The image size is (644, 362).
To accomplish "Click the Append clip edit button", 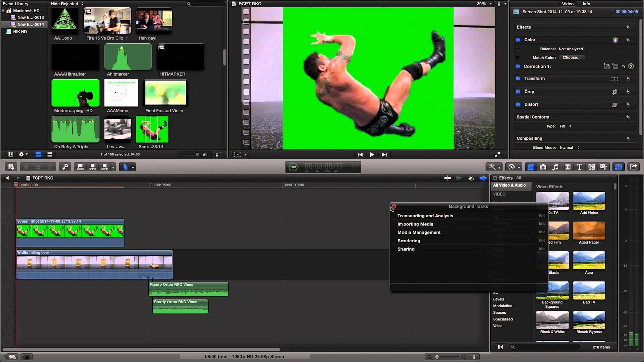I will tap(104, 167).
